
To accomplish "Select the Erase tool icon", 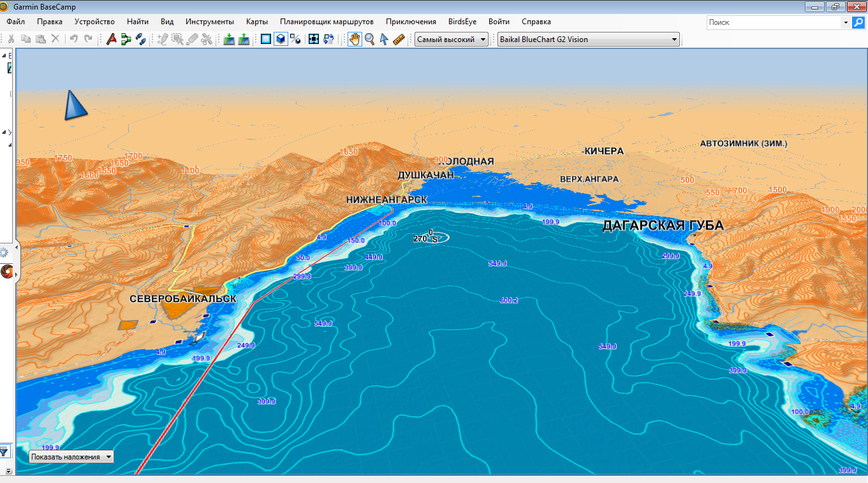I will tap(192, 39).
